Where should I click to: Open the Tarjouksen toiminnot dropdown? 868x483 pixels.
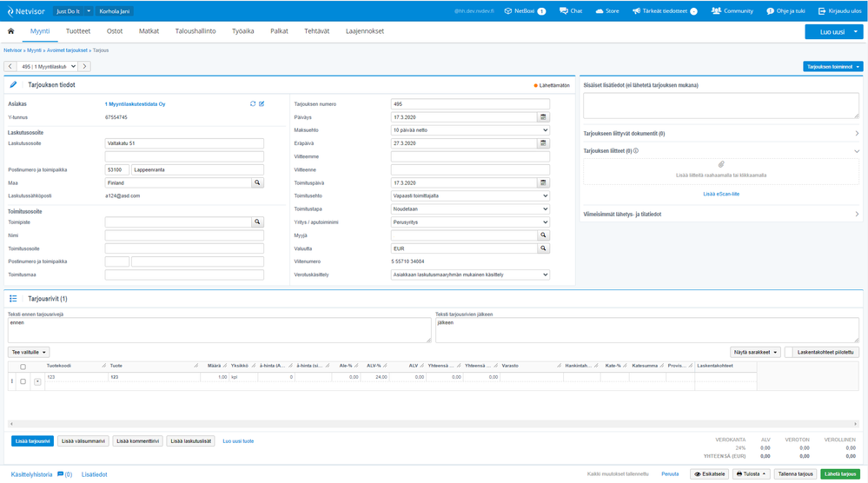832,66
